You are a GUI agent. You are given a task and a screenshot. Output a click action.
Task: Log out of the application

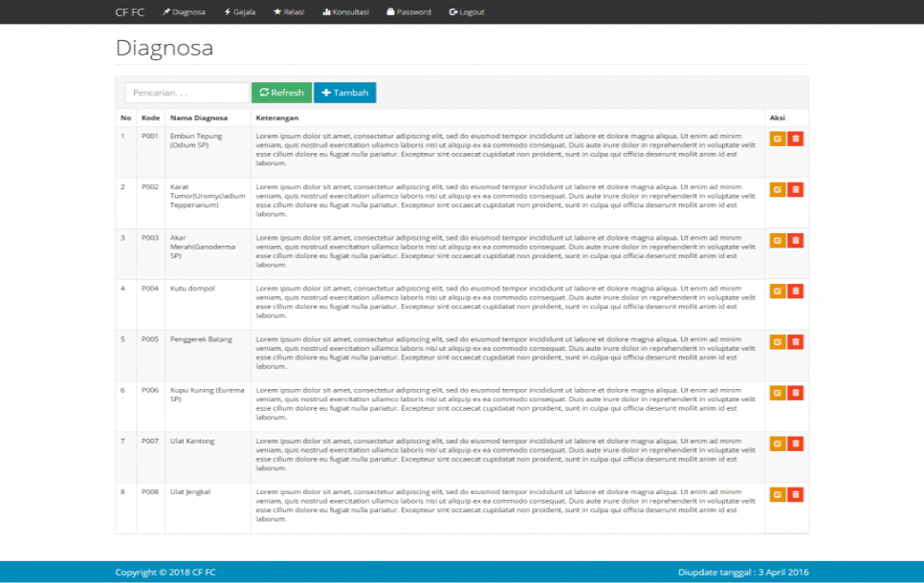coord(466,12)
